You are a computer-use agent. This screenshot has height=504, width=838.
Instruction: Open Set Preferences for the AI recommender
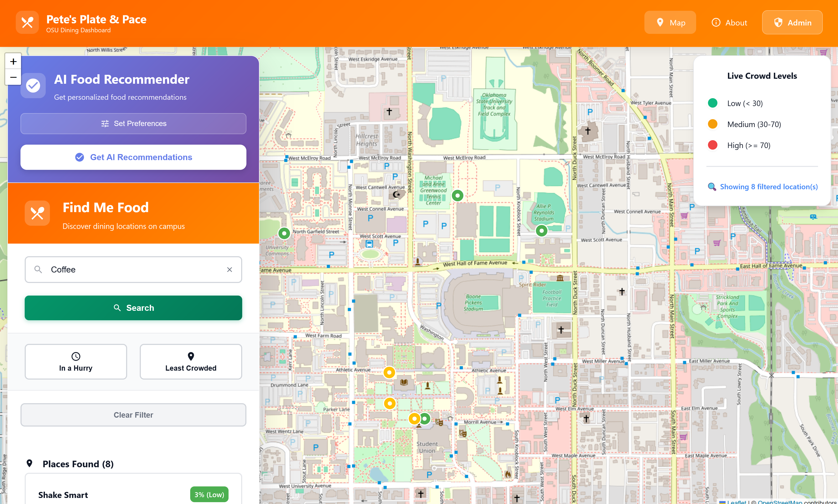[x=133, y=124]
